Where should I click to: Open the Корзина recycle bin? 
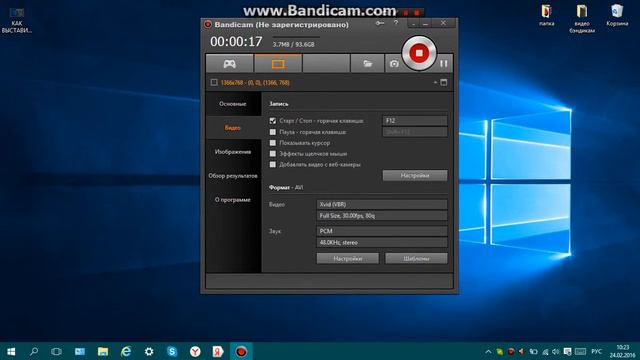[617, 16]
